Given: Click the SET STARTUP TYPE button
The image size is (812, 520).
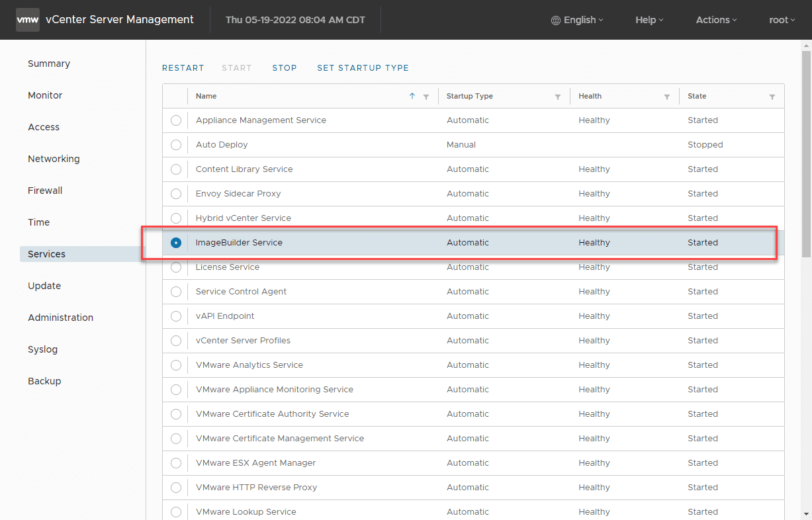Looking at the screenshot, I should pos(363,68).
